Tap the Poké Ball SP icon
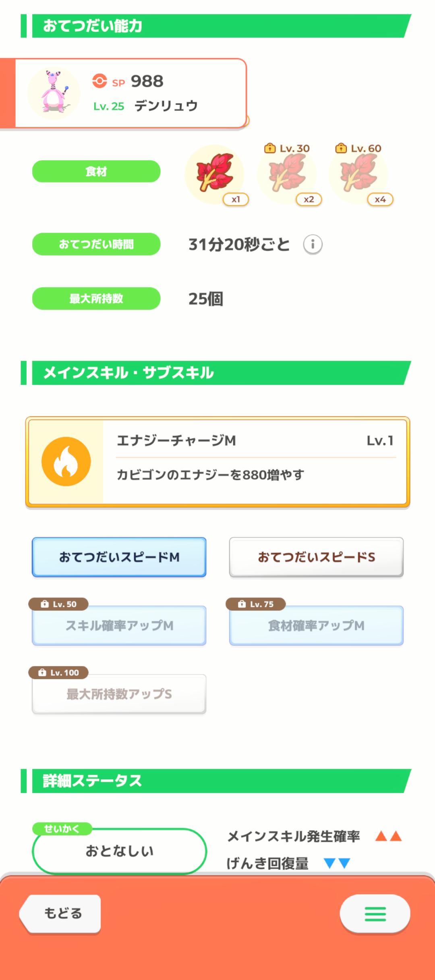 99,81
